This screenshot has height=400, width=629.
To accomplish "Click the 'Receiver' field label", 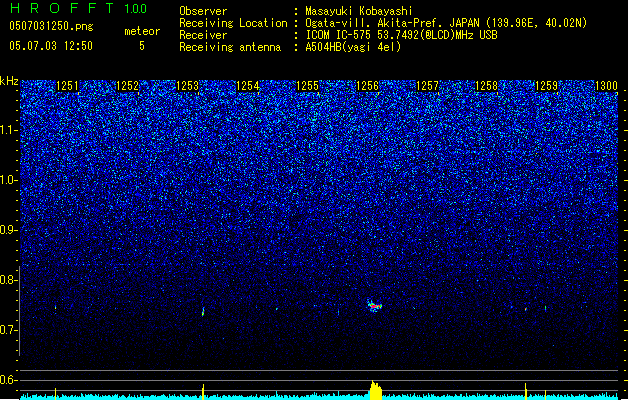I will [x=203, y=35].
